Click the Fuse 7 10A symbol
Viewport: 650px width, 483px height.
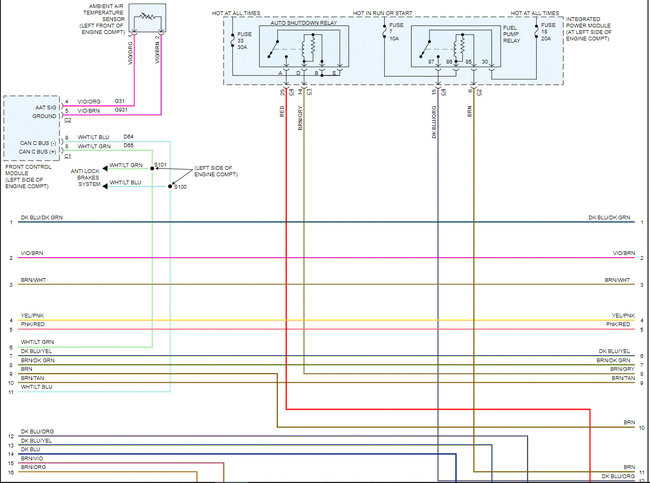click(384, 30)
